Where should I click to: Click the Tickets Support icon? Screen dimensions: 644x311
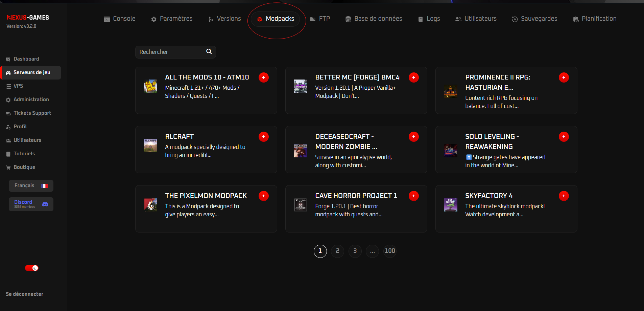click(x=8, y=113)
